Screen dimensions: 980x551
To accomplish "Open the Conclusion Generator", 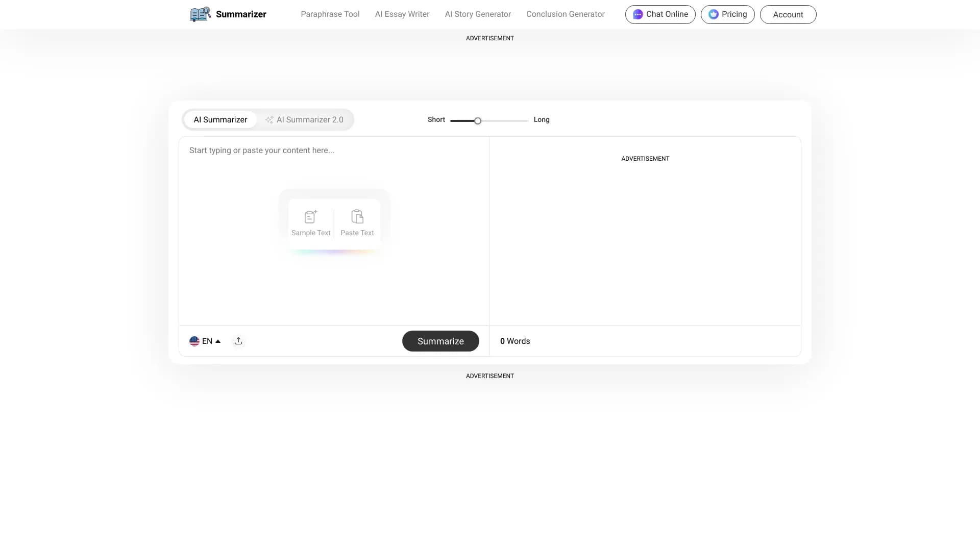I will click(565, 14).
